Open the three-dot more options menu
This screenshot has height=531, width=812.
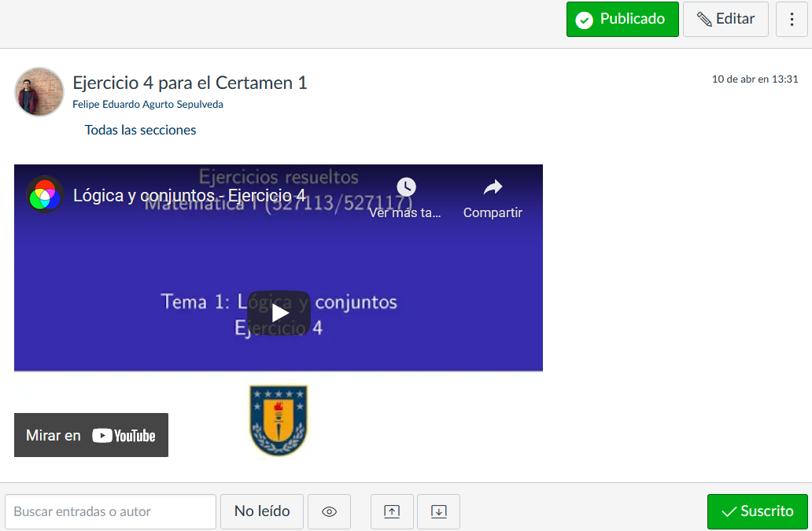coord(792,19)
